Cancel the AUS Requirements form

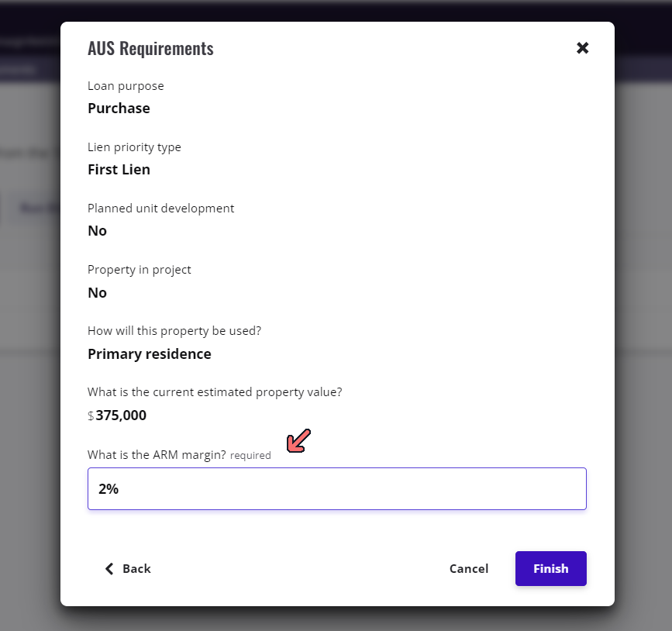468,568
